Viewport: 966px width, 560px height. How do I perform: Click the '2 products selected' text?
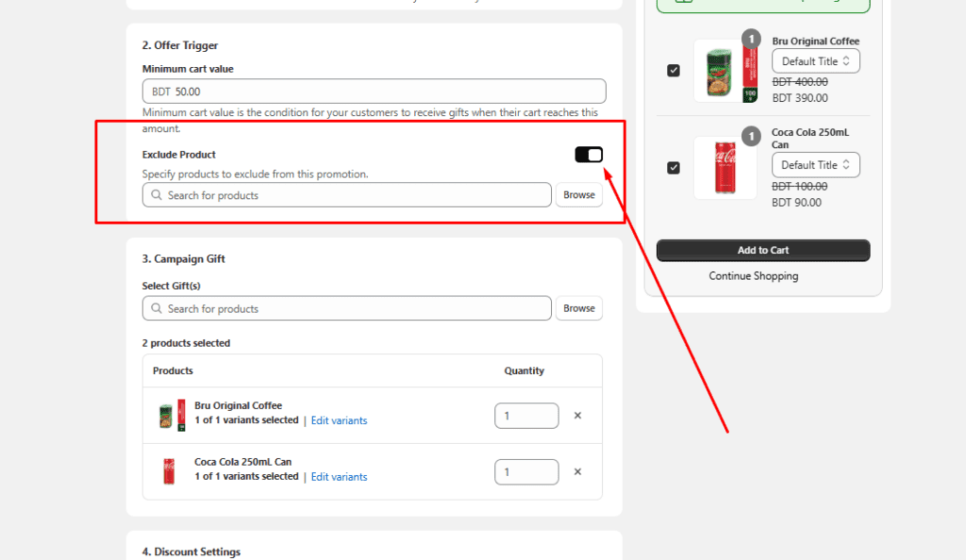point(186,343)
